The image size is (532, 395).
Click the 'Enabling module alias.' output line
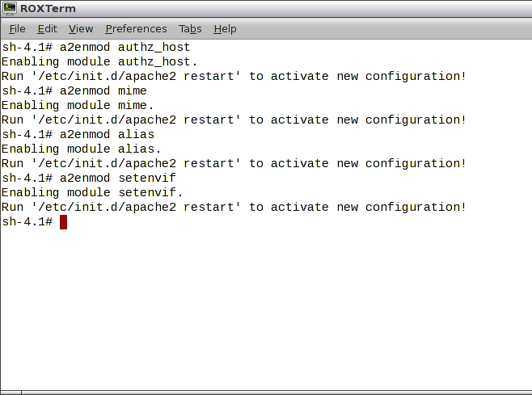coord(81,149)
